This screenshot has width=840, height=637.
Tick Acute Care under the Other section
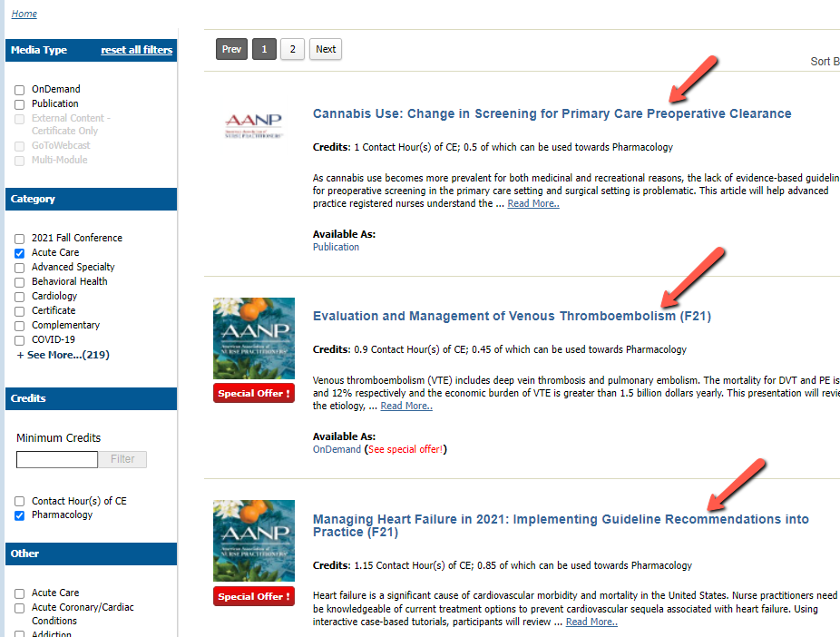pyautogui.click(x=19, y=593)
